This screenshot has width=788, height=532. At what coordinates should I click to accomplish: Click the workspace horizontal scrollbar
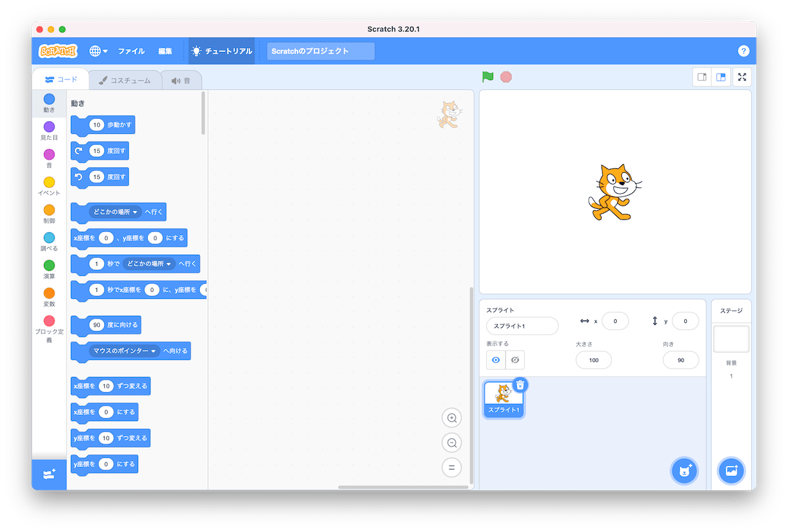404,487
